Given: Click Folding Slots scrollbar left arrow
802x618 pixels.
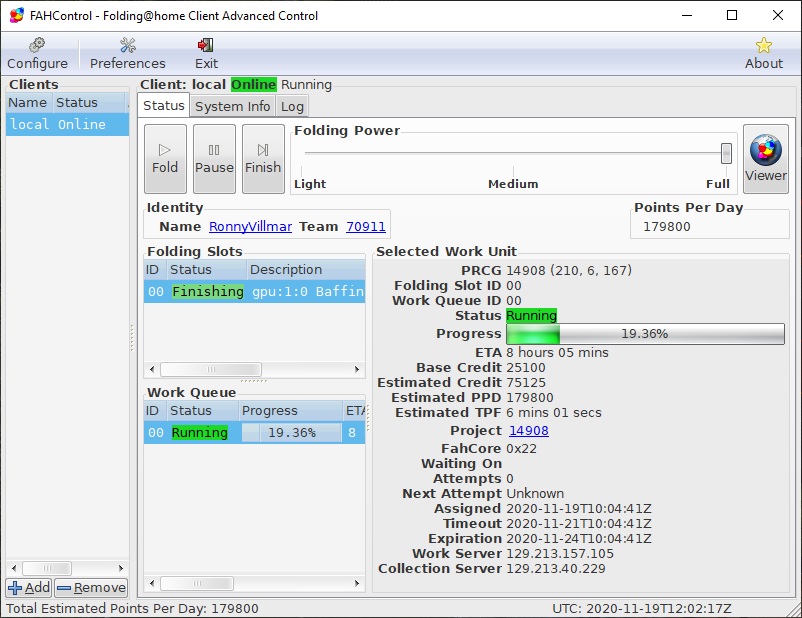Looking at the screenshot, I should point(152,369).
